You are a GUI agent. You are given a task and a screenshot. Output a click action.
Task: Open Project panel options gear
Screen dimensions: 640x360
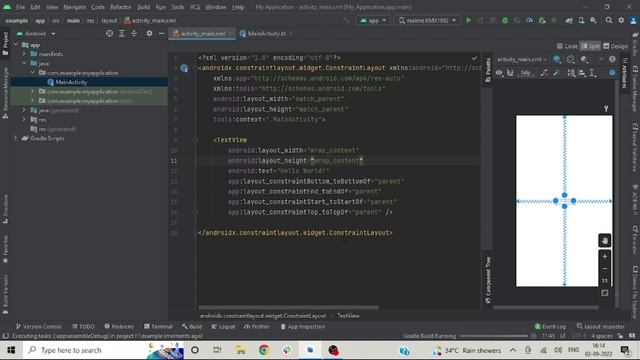(149, 33)
